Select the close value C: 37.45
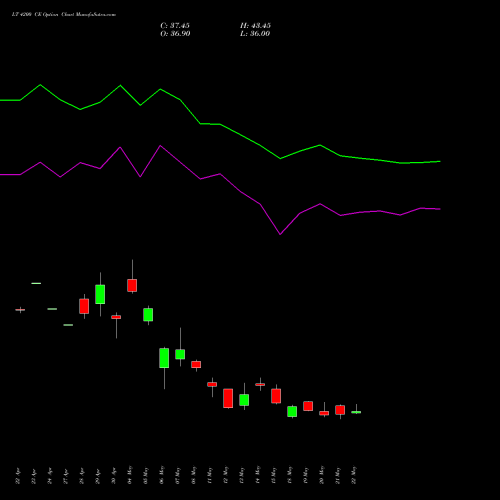500x500 pixels. coord(175,26)
